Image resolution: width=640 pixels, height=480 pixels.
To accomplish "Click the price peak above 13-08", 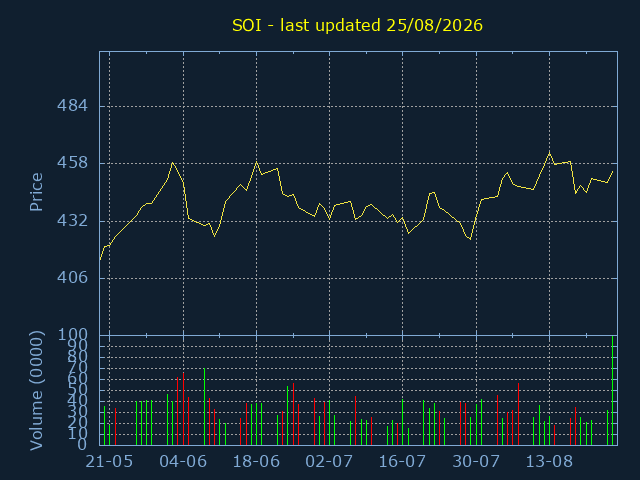I will pos(549,153).
